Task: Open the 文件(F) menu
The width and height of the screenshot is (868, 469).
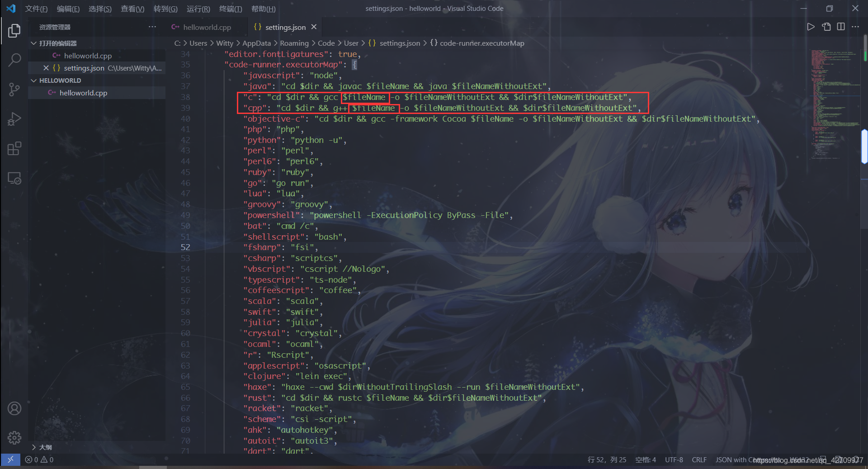Action: click(x=36, y=9)
